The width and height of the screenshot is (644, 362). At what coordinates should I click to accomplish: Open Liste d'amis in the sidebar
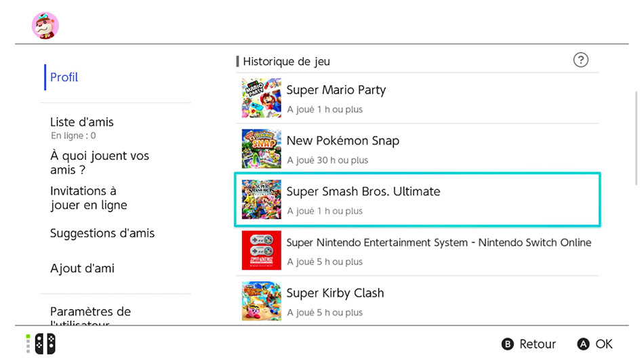pos(82,122)
